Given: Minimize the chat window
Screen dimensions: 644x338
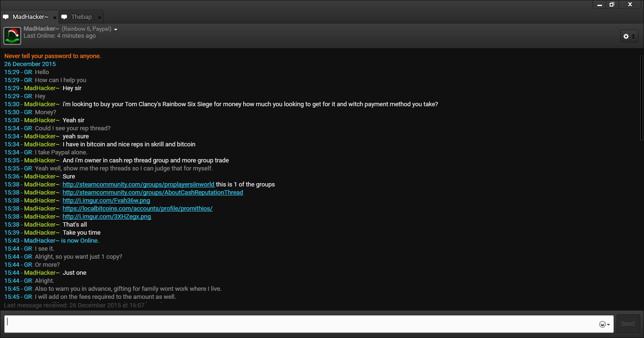Looking at the screenshot, I should pyautogui.click(x=600, y=4).
